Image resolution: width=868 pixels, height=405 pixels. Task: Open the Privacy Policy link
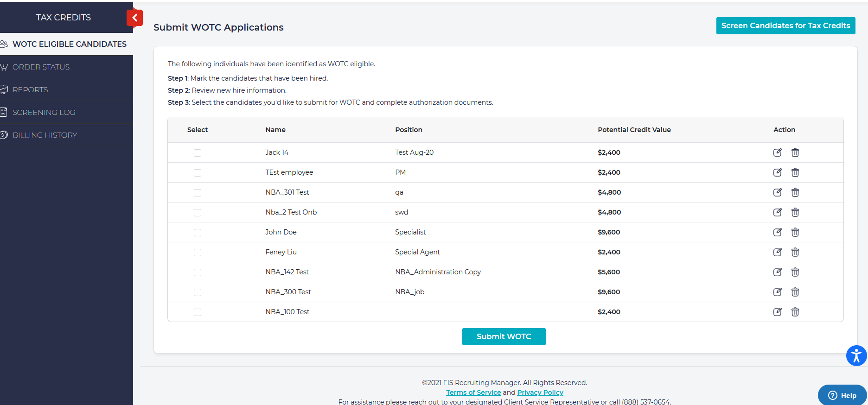click(x=540, y=392)
